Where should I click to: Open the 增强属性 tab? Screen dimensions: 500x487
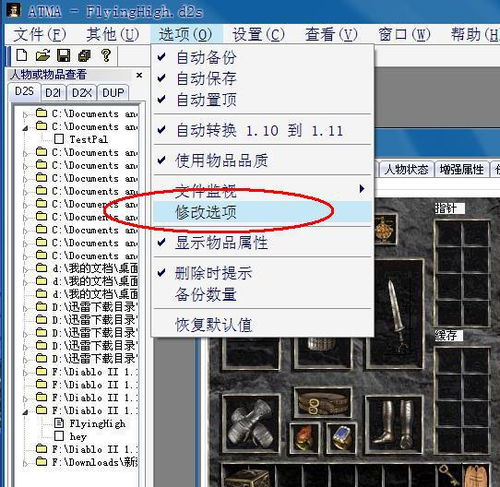coord(462,170)
